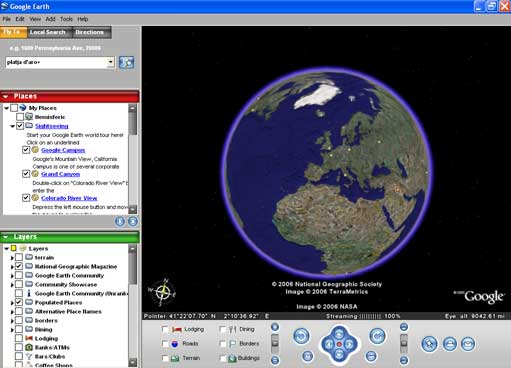Expand the National Geographic Magazine layer arrow

click(x=12, y=267)
